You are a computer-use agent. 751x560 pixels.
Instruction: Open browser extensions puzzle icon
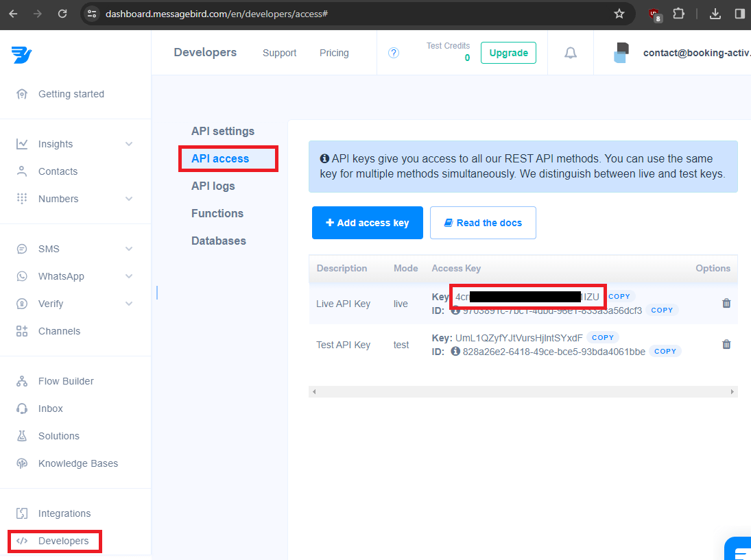pyautogui.click(x=679, y=14)
